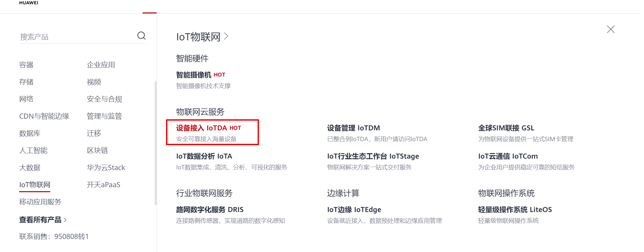644x252 pixels.
Task: Open 设备管理 IoTDM link
Action: click(x=354, y=128)
